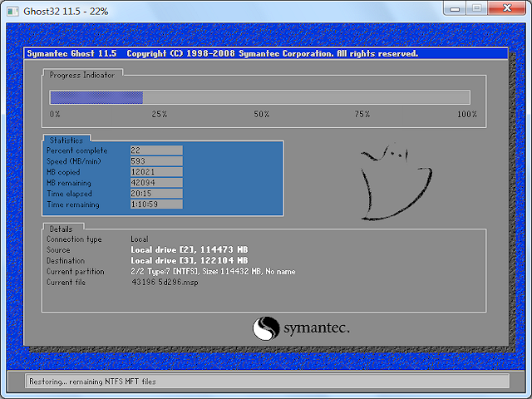Screen dimensions: 532x399
Task: Click the Time remaining value field
Action: point(155,204)
